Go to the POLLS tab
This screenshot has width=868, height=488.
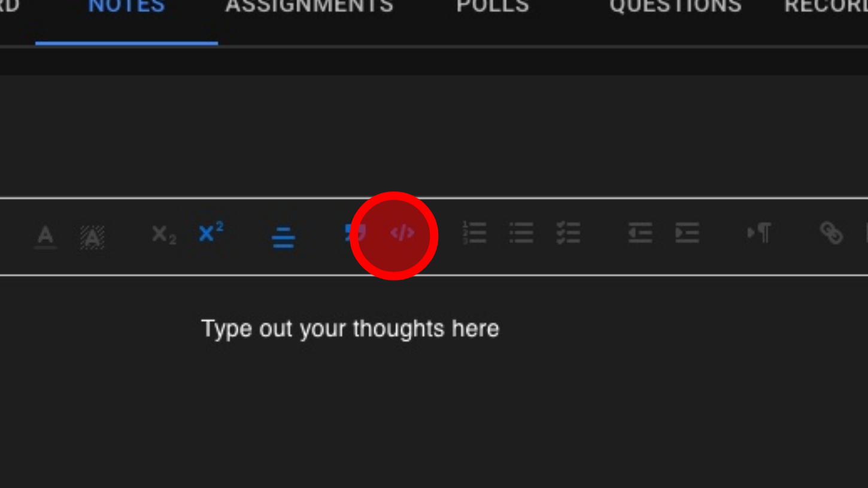coord(493,6)
